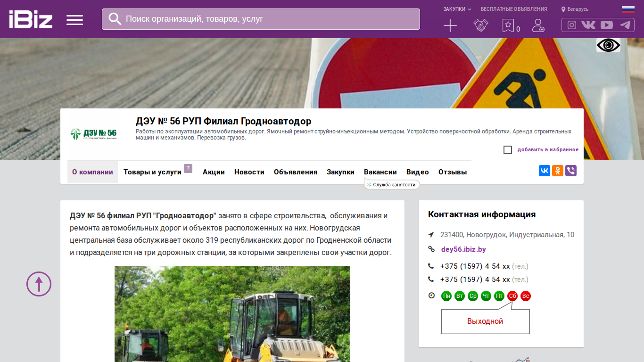Click the 'Контактная информация' heading
644x362 pixels.
coord(482,214)
